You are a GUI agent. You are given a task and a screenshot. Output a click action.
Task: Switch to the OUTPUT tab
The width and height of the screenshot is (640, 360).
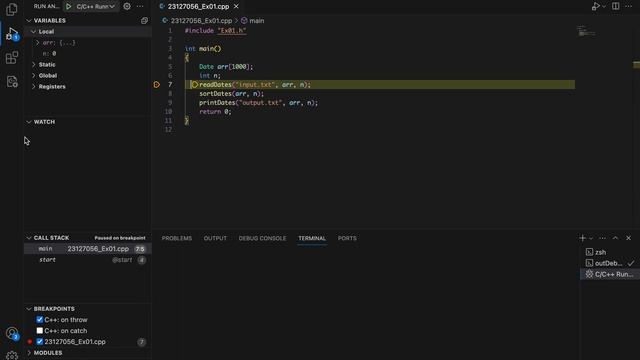click(215, 238)
